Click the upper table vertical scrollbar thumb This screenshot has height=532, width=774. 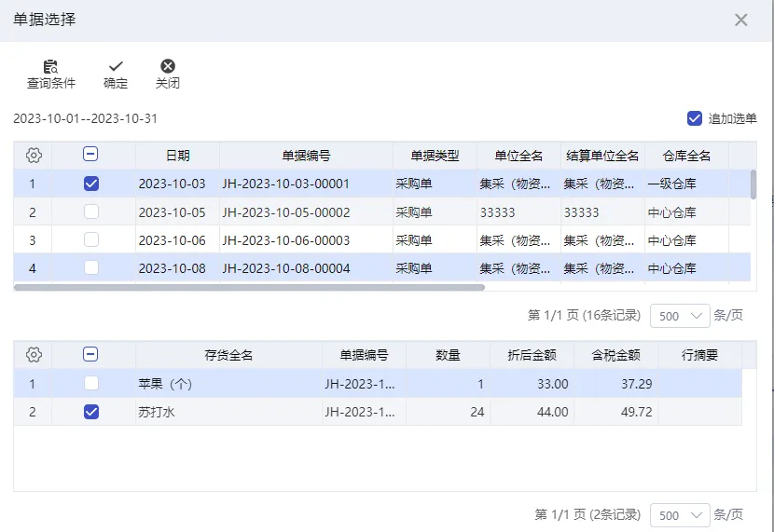(x=753, y=184)
